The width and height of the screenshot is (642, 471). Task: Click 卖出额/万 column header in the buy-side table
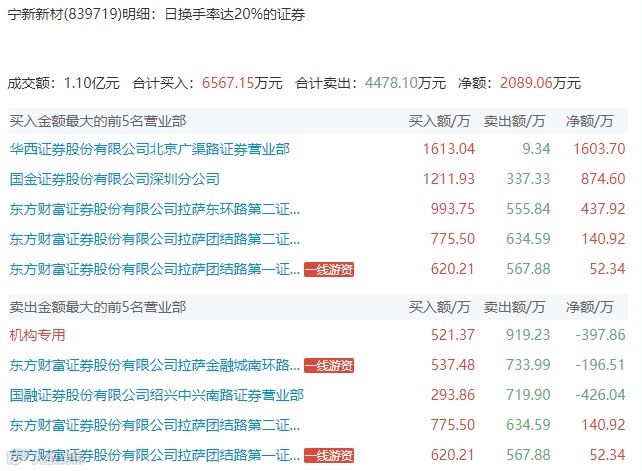pos(514,121)
